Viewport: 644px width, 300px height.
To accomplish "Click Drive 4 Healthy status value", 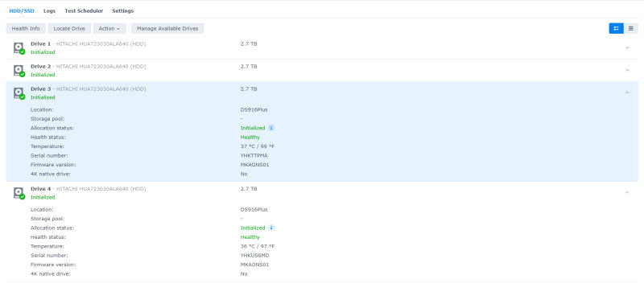I will (250, 236).
